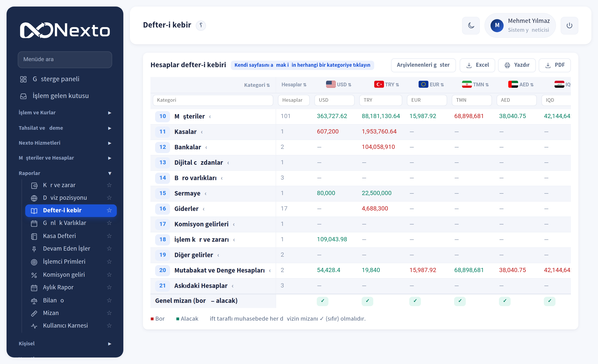Click the EU flag icon in header
598x364 pixels.
point(423,84)
